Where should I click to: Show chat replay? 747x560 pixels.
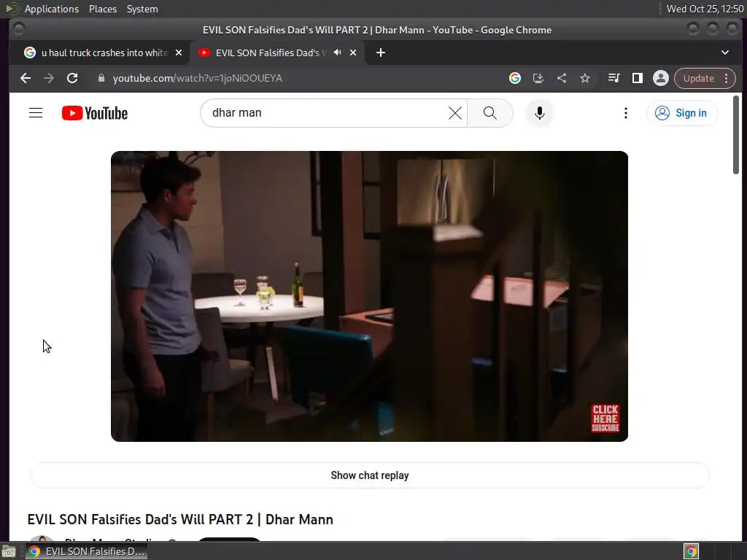click(369, 475)
